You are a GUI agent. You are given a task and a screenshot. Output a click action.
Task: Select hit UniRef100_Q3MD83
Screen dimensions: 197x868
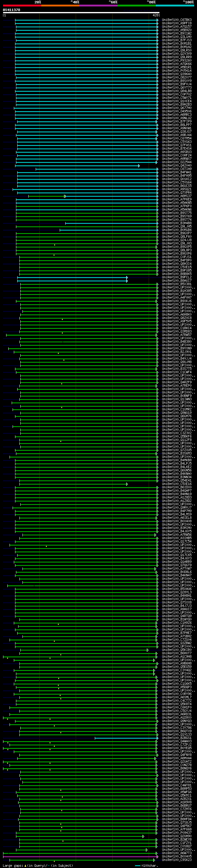(x=177, y=332)
